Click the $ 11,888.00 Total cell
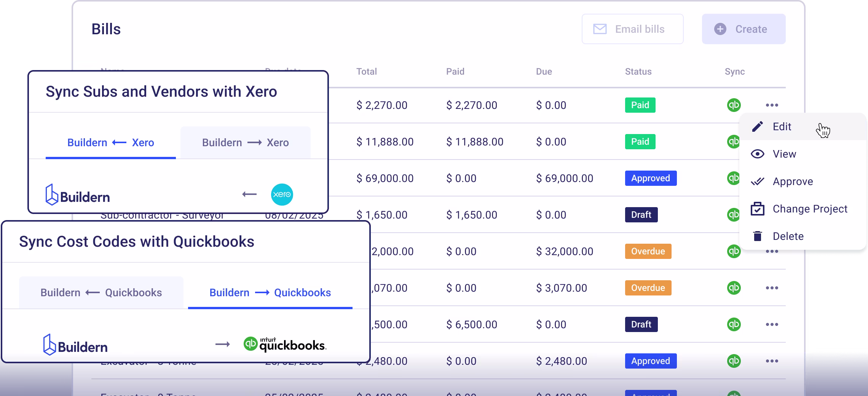This screenshot has width=868, height=396. pos(385,142)
